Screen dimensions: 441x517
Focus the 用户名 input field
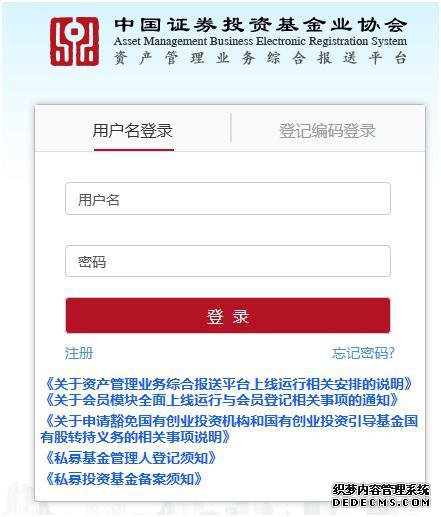pyautogui.click(x=228, y=199)
